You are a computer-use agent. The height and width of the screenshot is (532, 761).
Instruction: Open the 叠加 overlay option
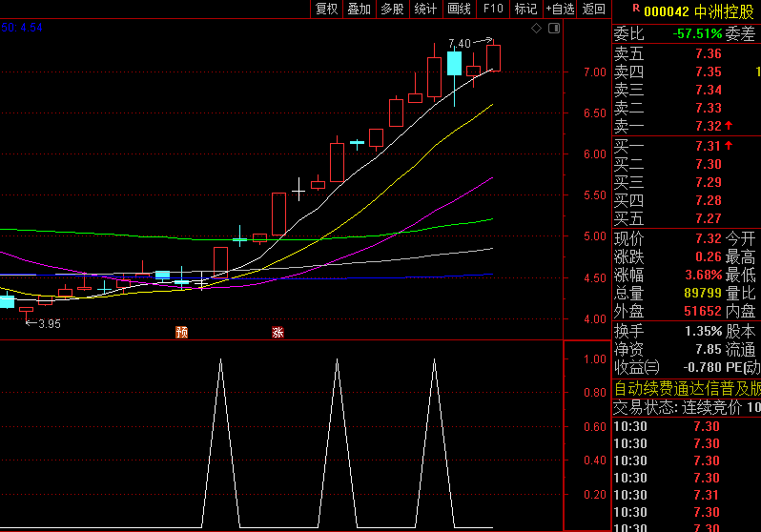[359, 10]
